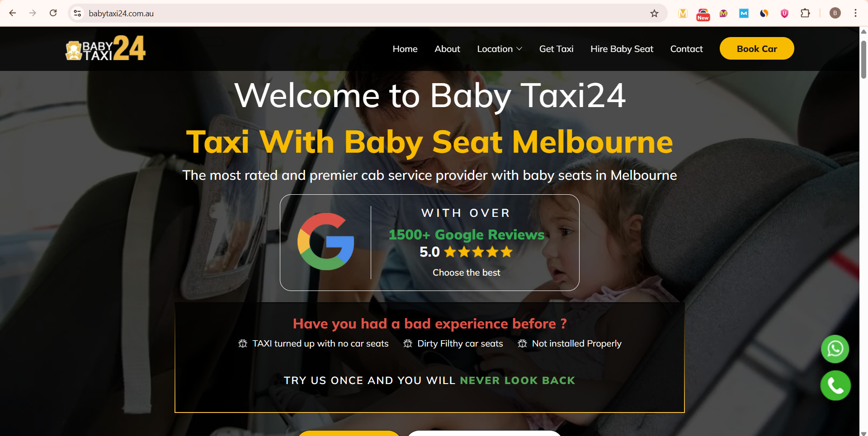Click the yellow Book Car button

[757, 48]
